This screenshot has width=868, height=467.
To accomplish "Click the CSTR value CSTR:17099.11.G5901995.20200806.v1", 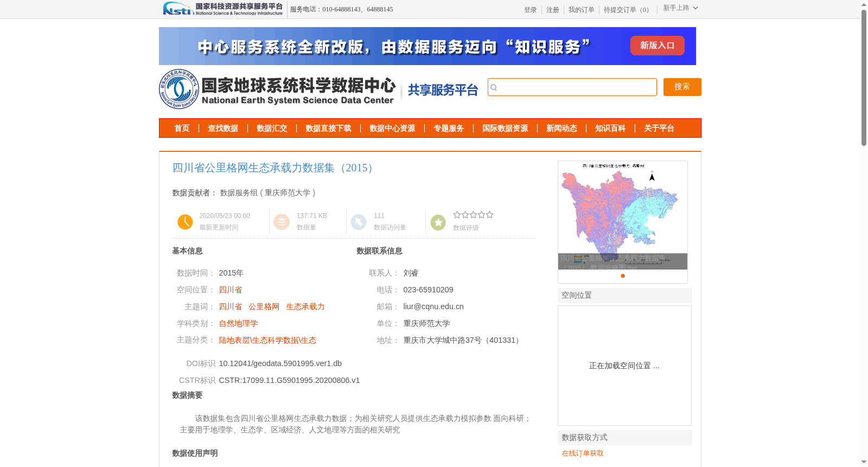I will tap(289, 380).
